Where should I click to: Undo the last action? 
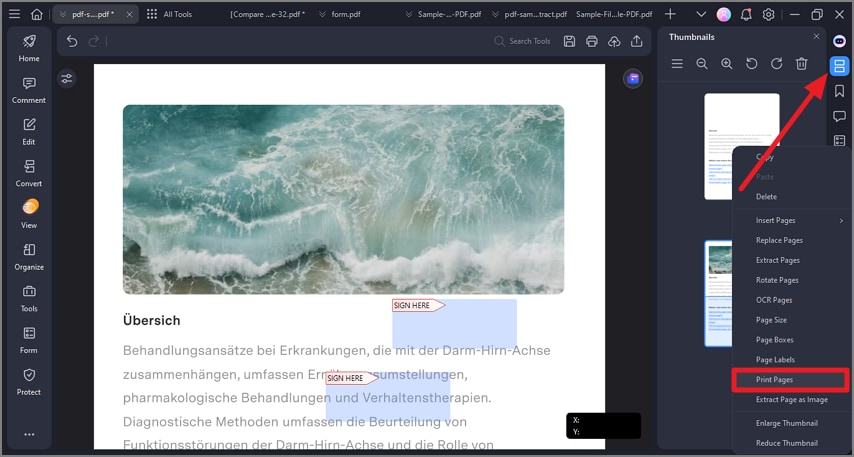pos(71,41)
